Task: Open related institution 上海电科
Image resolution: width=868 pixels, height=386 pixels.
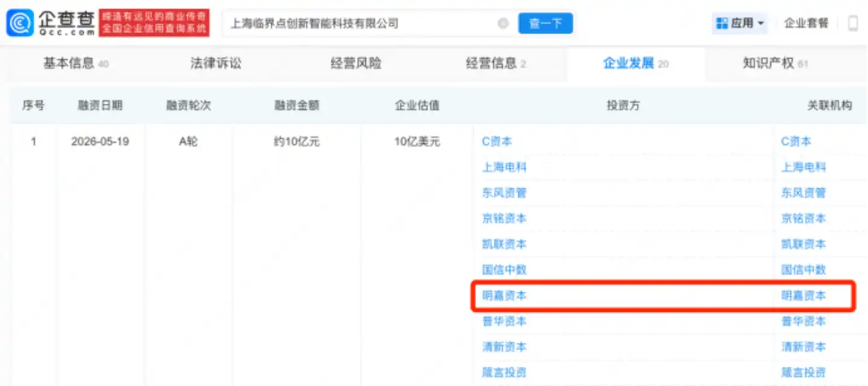Action: pos(803,167)
